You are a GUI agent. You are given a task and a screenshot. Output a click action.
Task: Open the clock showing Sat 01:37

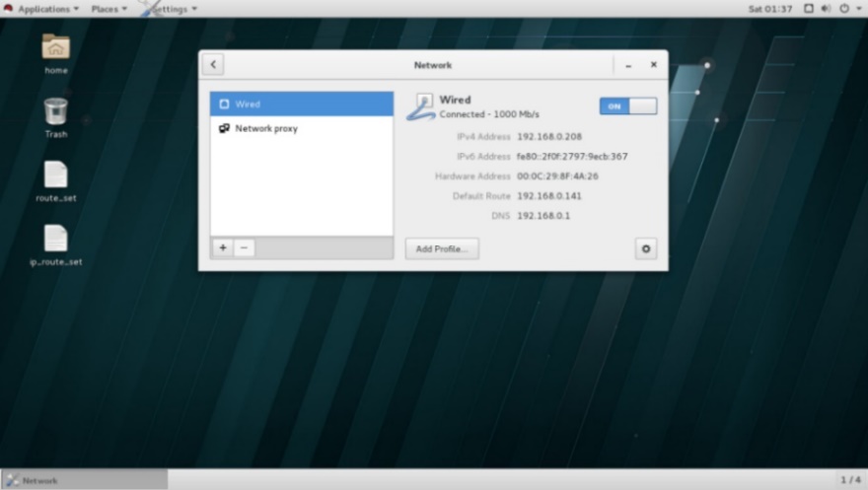(769, 9)
